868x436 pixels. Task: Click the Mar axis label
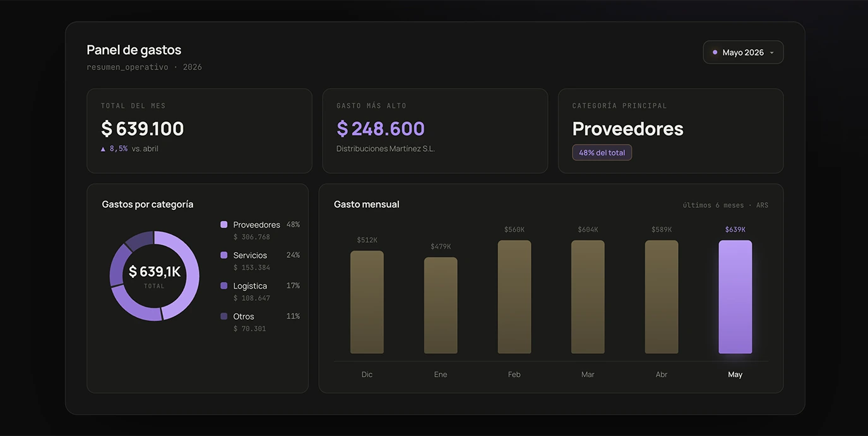click(x=588, y=375)
